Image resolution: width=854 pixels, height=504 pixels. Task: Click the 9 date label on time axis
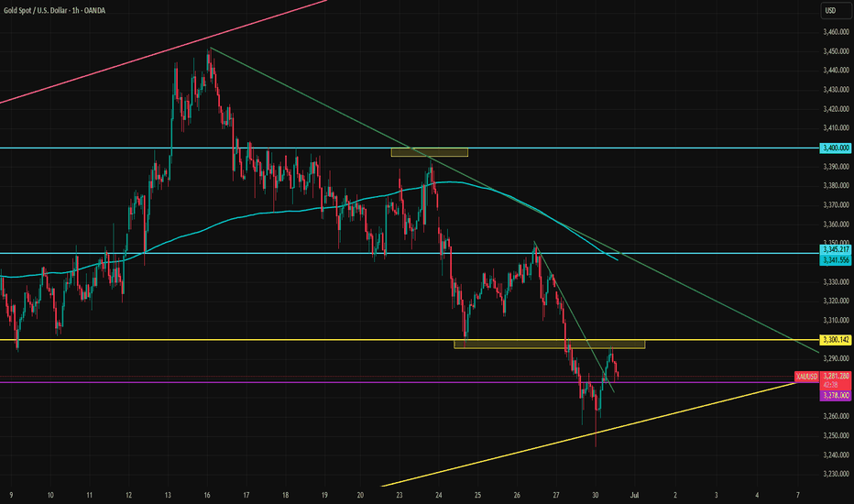[x=11, y=495]
